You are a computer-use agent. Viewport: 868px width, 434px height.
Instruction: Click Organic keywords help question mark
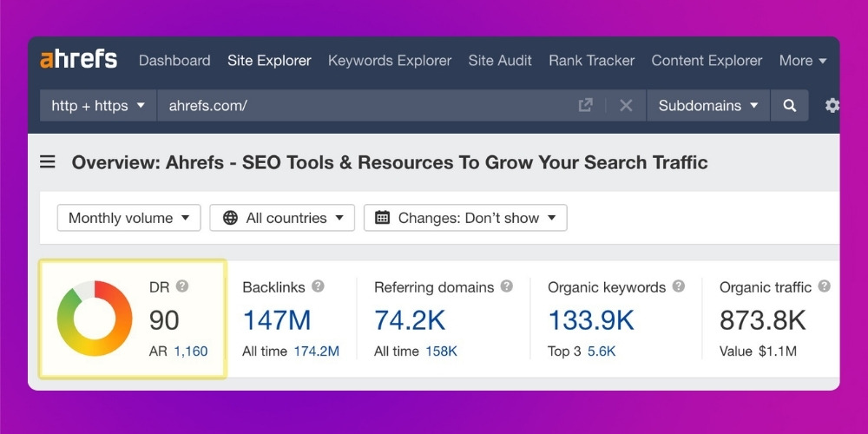(679, 286)
